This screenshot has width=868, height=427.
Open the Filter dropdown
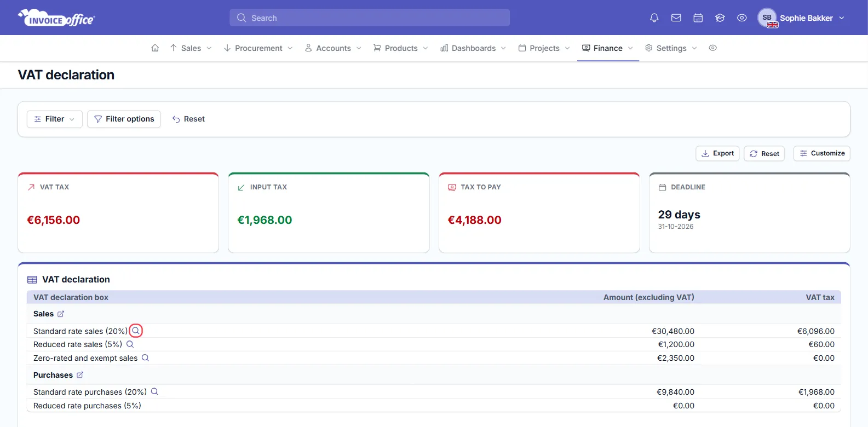coord(55,119)
